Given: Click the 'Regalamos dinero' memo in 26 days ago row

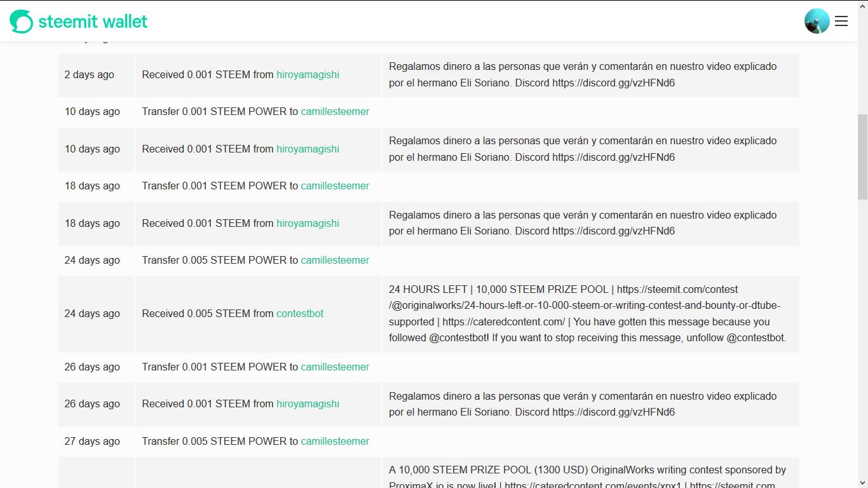Looking at the screenshot, I should coord(583,403).
